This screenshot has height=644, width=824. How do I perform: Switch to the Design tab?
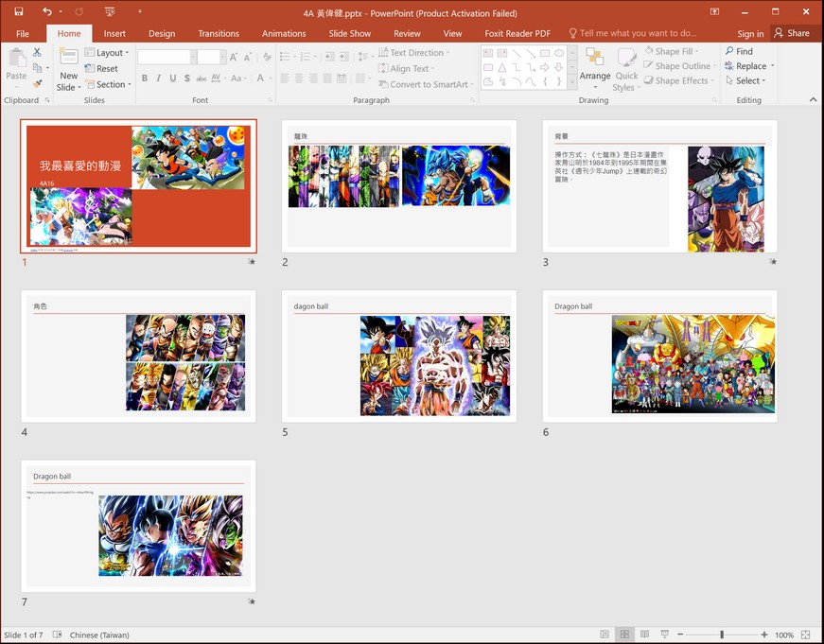pyautogui.click(x=162, y=33)
